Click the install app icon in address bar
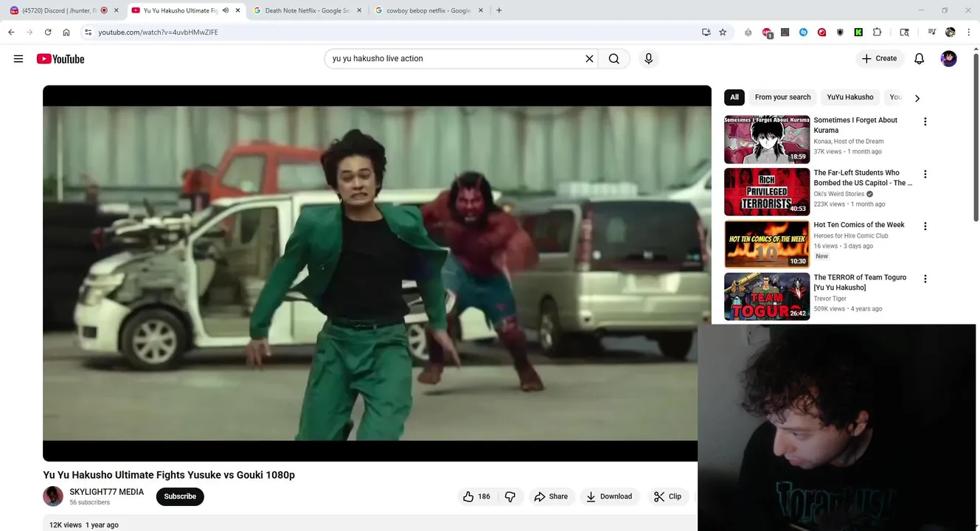 [x=706, y=32]
